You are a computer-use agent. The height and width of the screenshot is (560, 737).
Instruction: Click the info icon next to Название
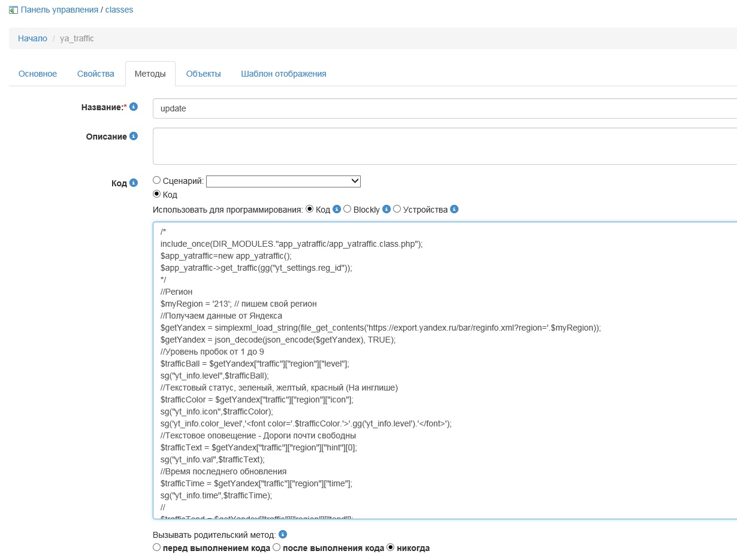click(134, 107)
